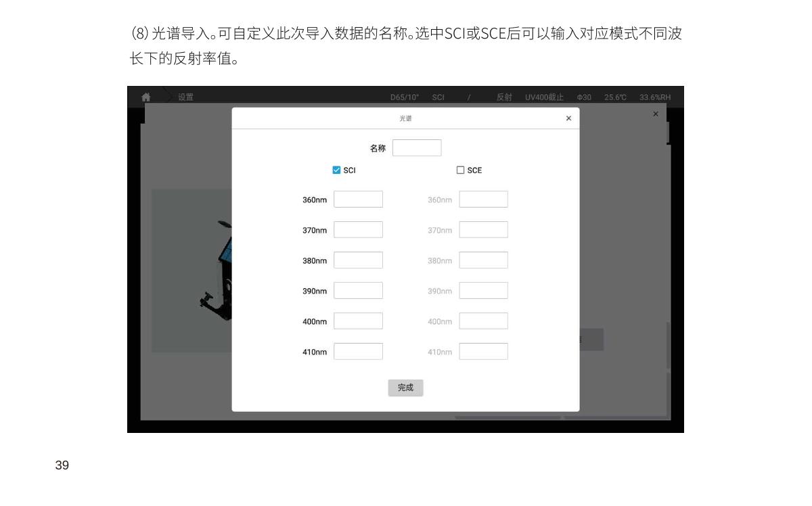Click the SCI 410nm input field
The width and height of the screenshot is (812, 506).
(358, 352)
